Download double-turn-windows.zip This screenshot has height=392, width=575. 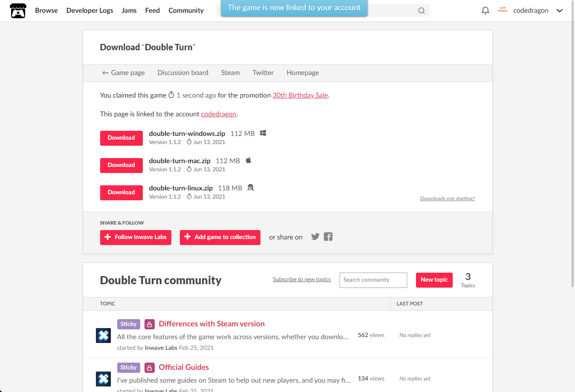(121, 138)
